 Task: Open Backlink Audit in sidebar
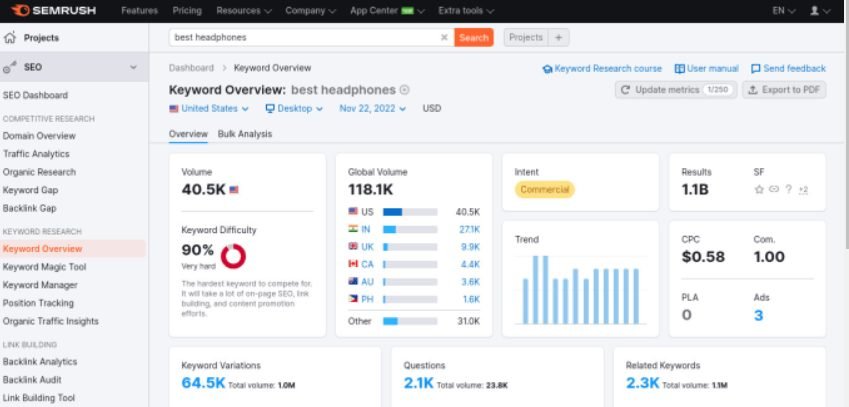pyautogui.click(x=32, y=380)
